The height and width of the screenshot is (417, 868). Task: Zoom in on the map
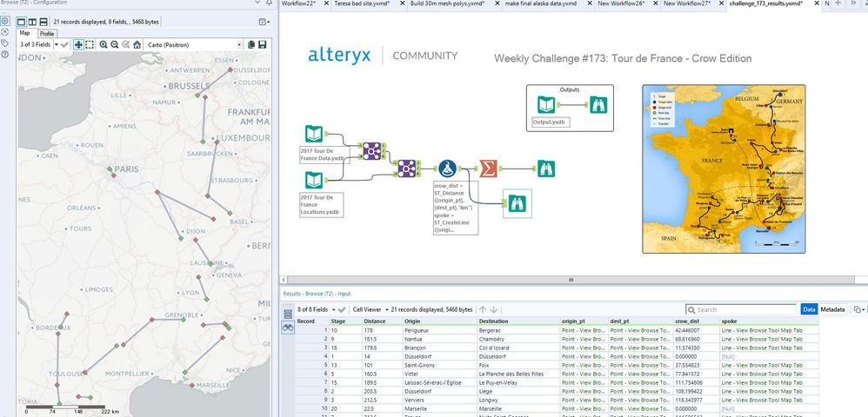click(x=103, y=45)
